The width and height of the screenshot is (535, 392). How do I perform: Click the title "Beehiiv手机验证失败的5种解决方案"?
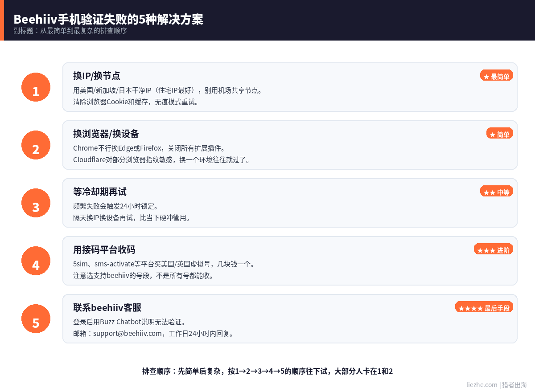point(108,19)
